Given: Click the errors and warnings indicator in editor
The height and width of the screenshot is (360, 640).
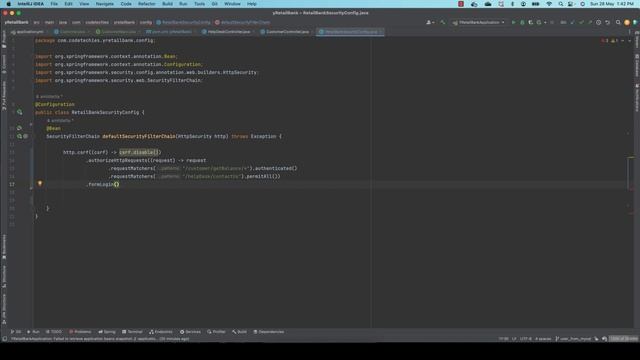Looking at the screenshot, I should (x=611, y=41).
